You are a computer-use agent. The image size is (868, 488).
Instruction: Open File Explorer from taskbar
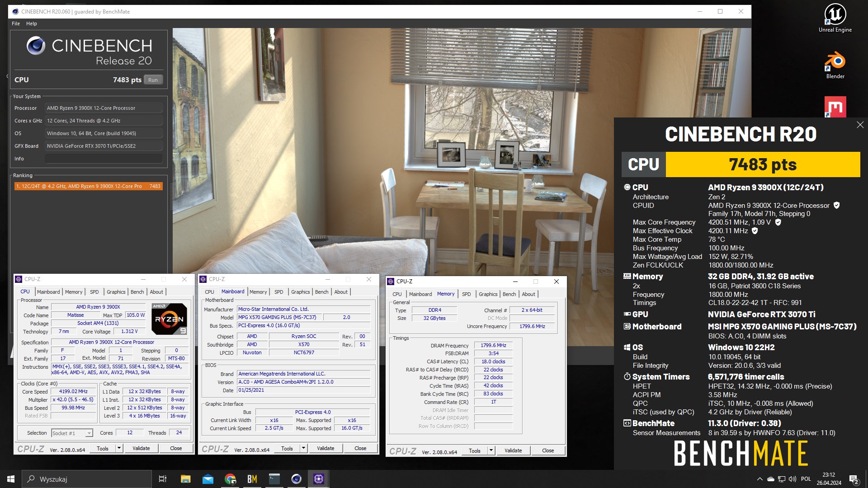point(185,479)
